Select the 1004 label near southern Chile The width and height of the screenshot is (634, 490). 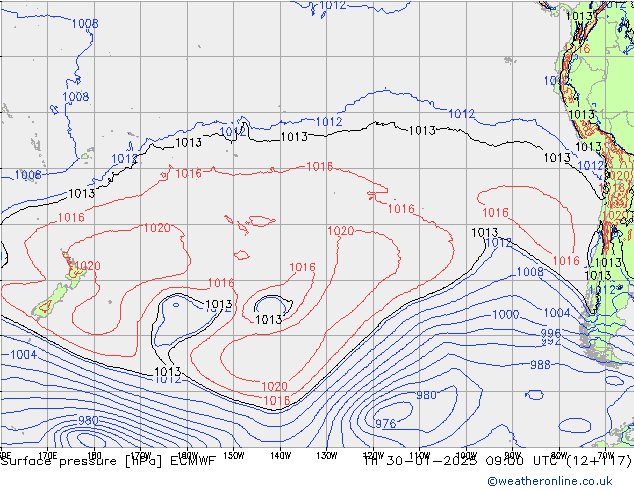click(x=557, y=313)
